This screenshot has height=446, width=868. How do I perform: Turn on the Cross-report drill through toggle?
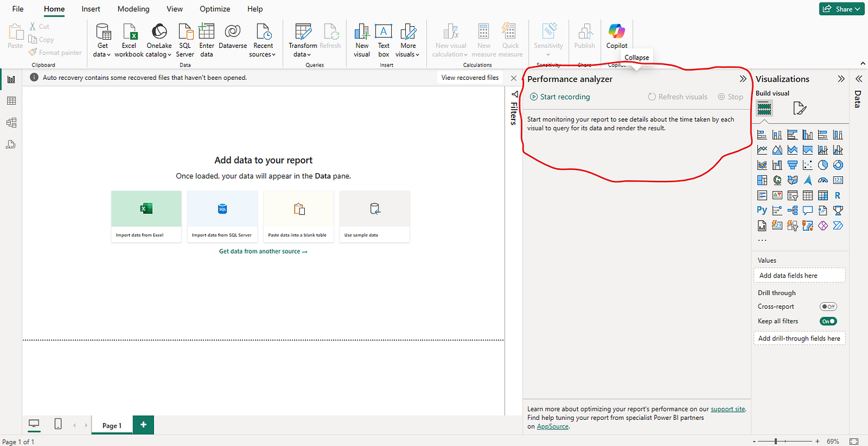(x=828, y=306)
